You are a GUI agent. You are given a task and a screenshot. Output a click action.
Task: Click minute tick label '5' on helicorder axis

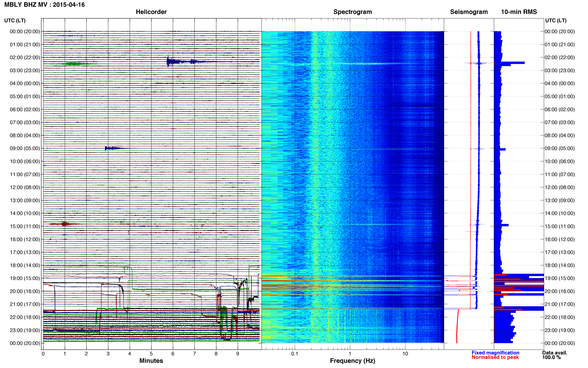(151, 354)
